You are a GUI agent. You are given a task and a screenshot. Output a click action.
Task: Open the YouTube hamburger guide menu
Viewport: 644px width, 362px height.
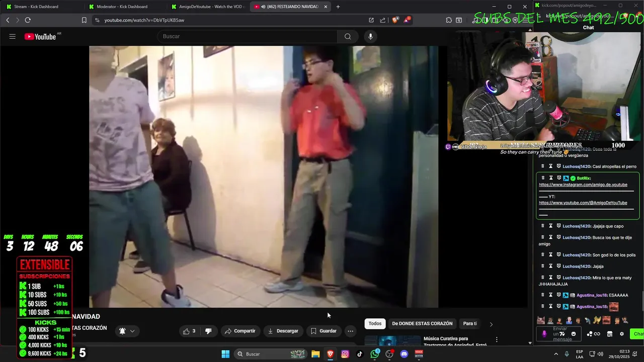tap(13, 37)
